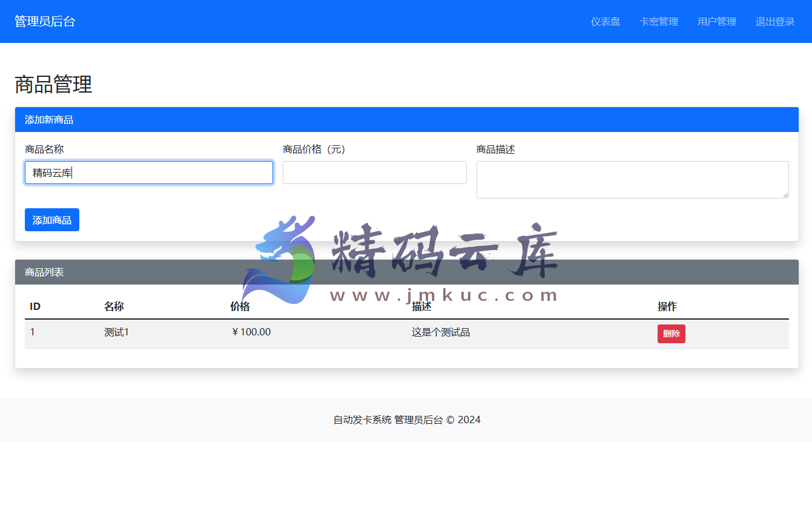Focus the 商品价格（元） input field
812x520 pixels.
click(375, 173)
